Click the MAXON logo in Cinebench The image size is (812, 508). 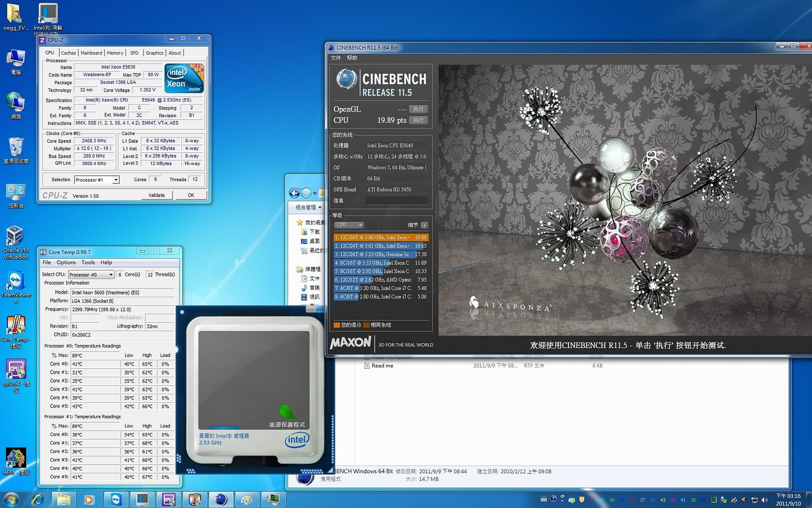pos(351,343)
